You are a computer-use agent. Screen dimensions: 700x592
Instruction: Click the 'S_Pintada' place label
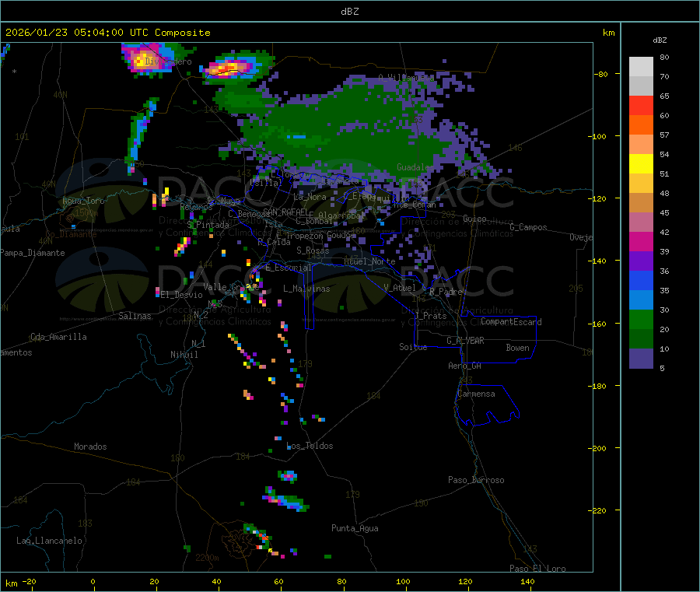point(208,225)
